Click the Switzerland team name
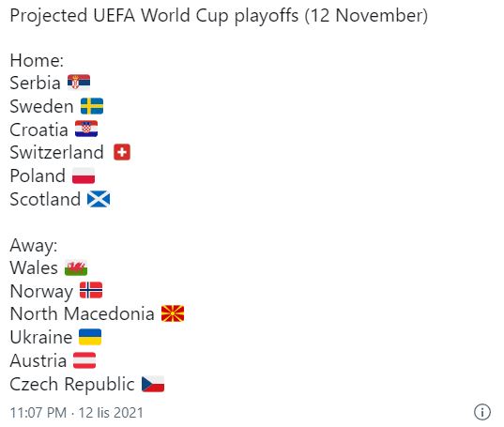Image resolution: width=504 pixels, height=427 pixels. [x=57, y=152]
